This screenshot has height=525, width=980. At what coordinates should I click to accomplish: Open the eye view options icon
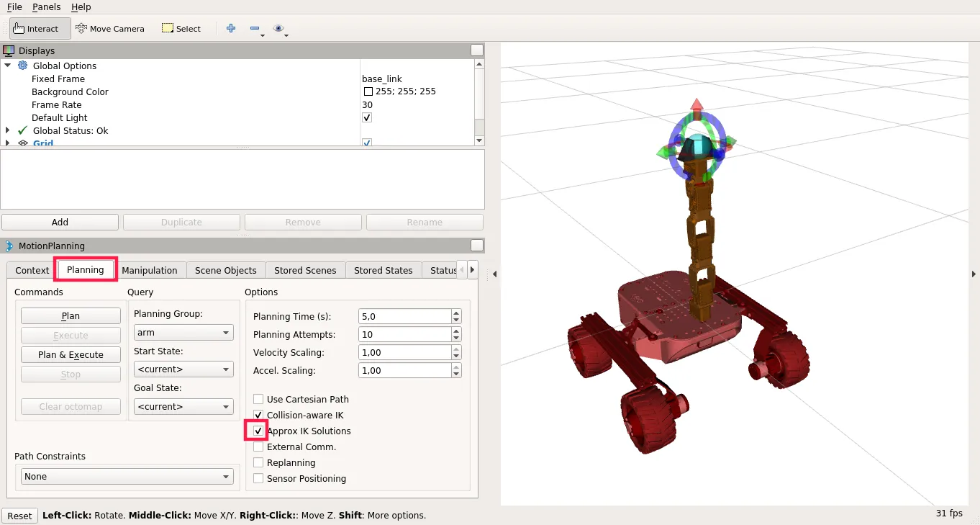(278, 29)
